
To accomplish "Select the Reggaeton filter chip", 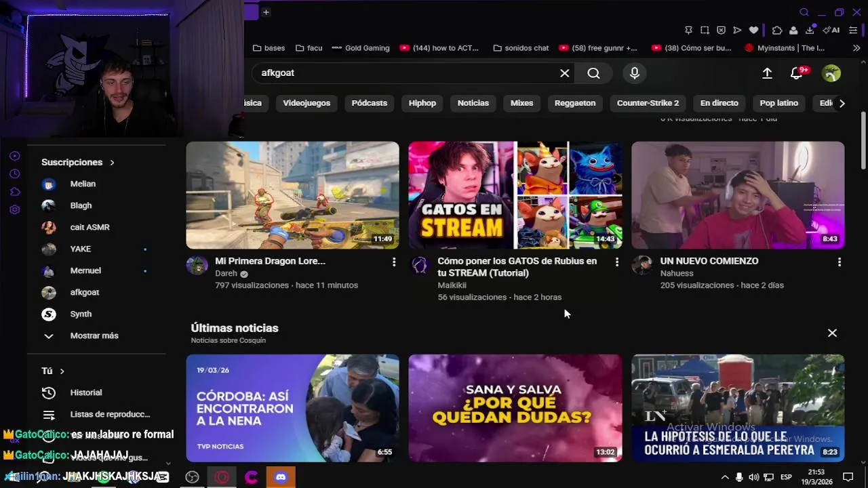I will 575,103.
